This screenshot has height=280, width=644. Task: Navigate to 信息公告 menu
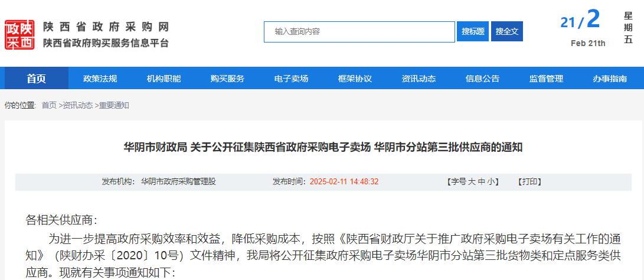coord(482,79)
